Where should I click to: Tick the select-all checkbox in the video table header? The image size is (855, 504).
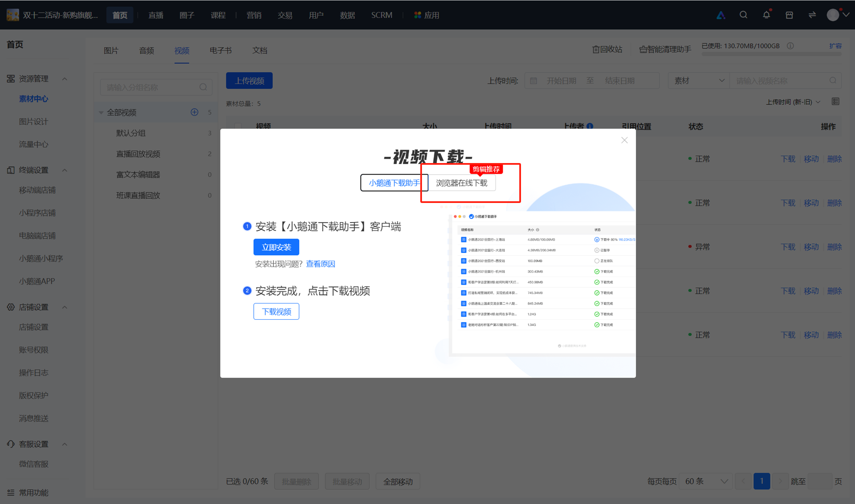pos(238,126)
